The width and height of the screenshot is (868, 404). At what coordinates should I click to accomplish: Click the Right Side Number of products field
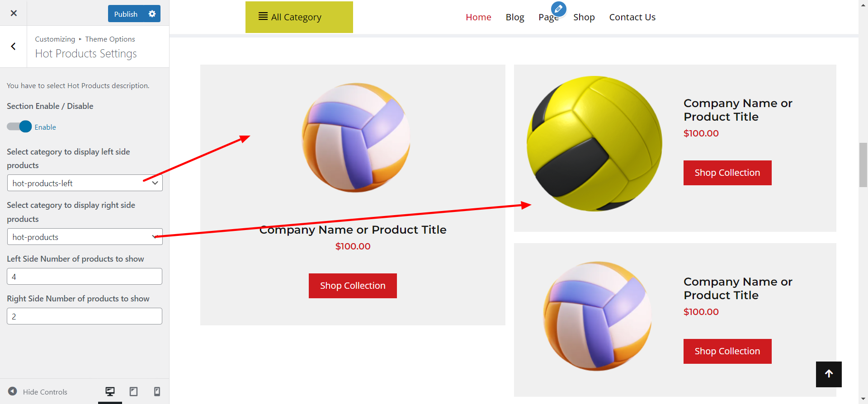point(85,316)
